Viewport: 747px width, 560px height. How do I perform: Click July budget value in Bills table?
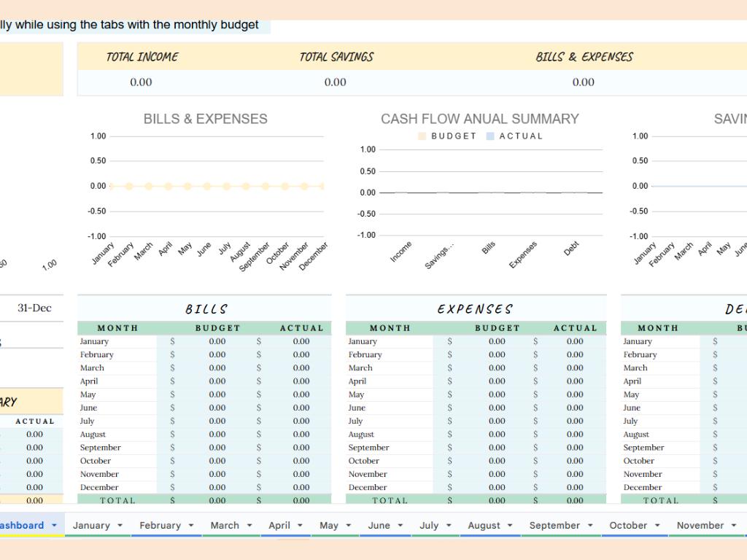[217, 421]
